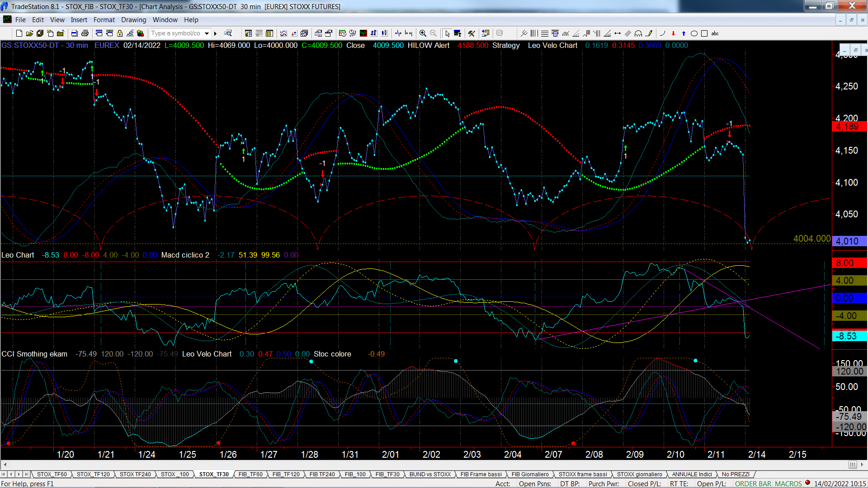
Task: Click the Print icon
Action: [85, 33]
